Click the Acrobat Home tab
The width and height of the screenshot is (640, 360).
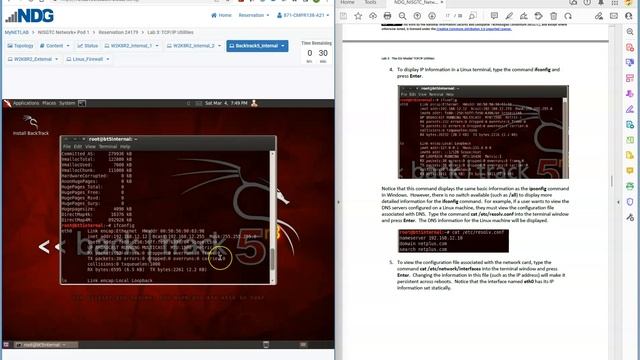point(347,2)
